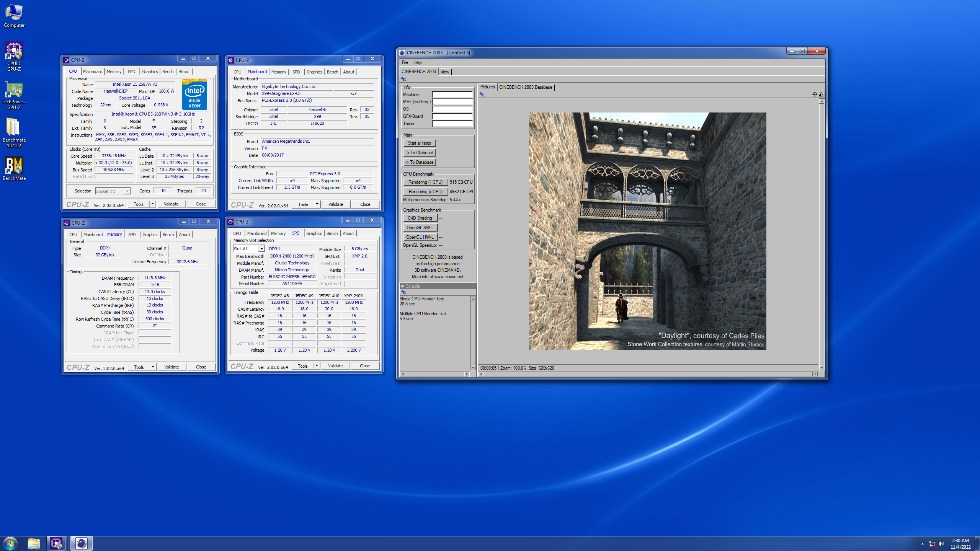
Task: Click the Machine input field
Action: [x=452, y=95]
